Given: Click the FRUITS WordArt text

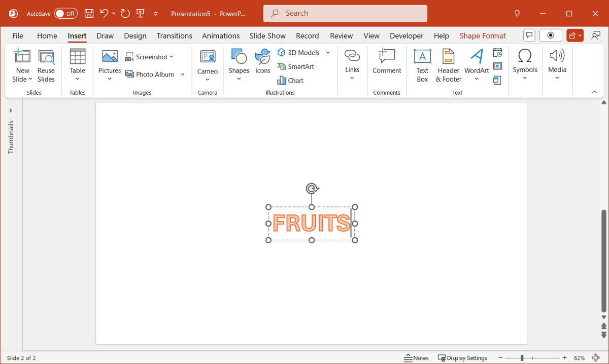Looking at the screenshot, I should click(x=311, y=223).
